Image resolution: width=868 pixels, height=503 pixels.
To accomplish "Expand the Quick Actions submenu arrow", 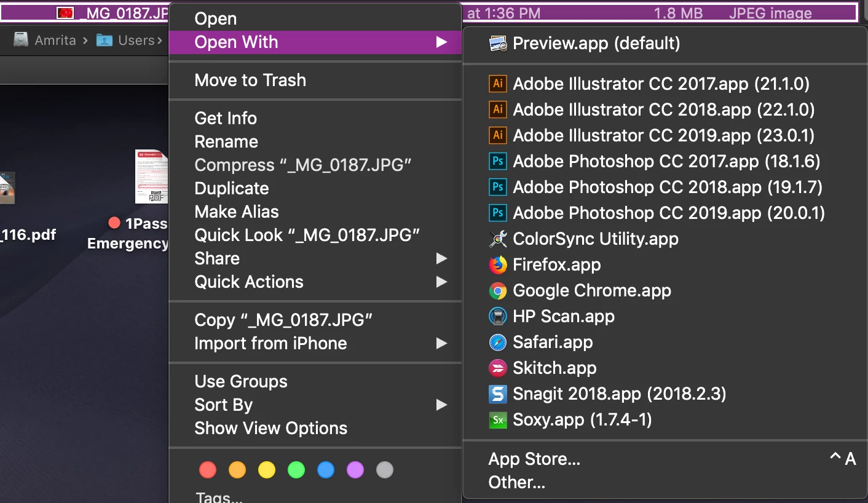I will (x=441, y=282).
